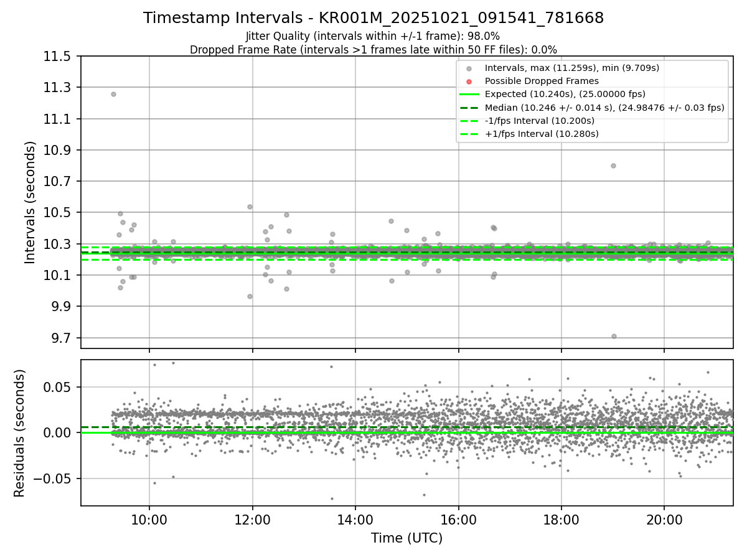
Task: Click the 20:00 time tick label
Action: tap(664, 519)
